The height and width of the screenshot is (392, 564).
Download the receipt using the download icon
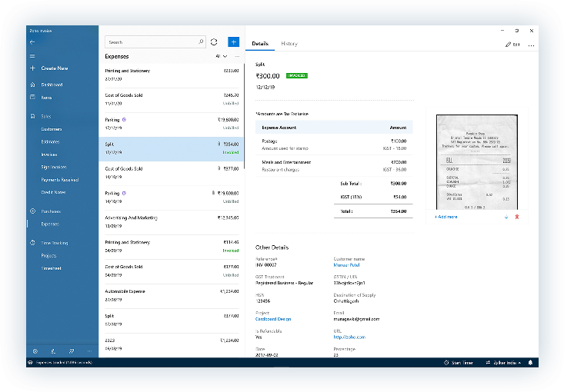(x=506, y=218)
